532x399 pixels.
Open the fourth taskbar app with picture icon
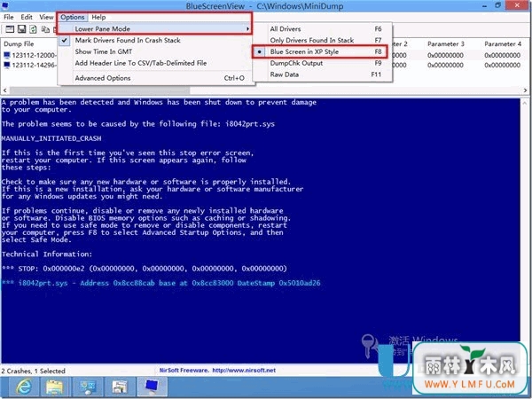(120, 387)
